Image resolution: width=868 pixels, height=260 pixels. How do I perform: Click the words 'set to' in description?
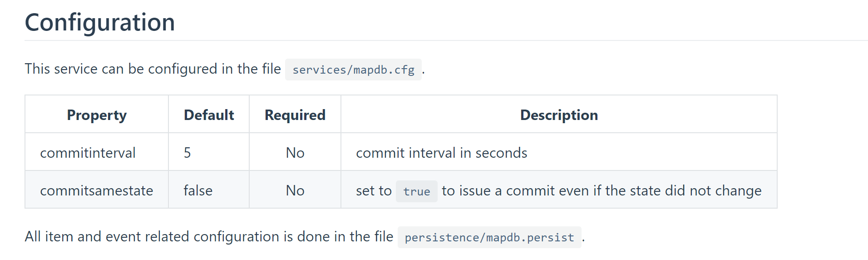(x=374, y=190)
